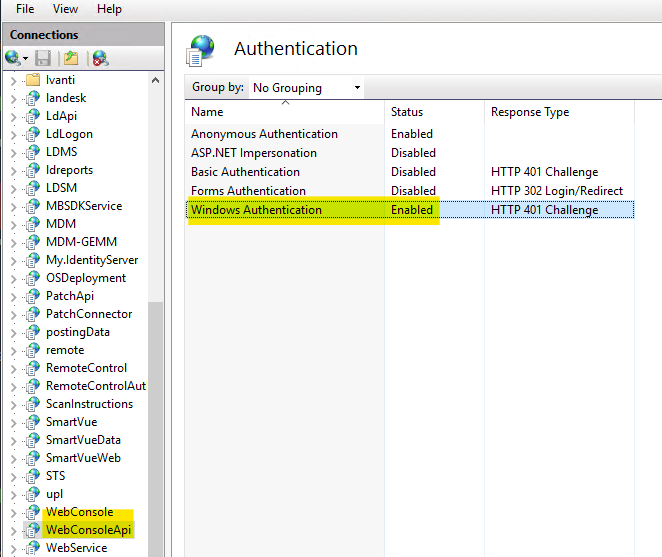Expand the SmartVueWeb tree node
This screenshot has height=557, width=662.
pos(14,459)
